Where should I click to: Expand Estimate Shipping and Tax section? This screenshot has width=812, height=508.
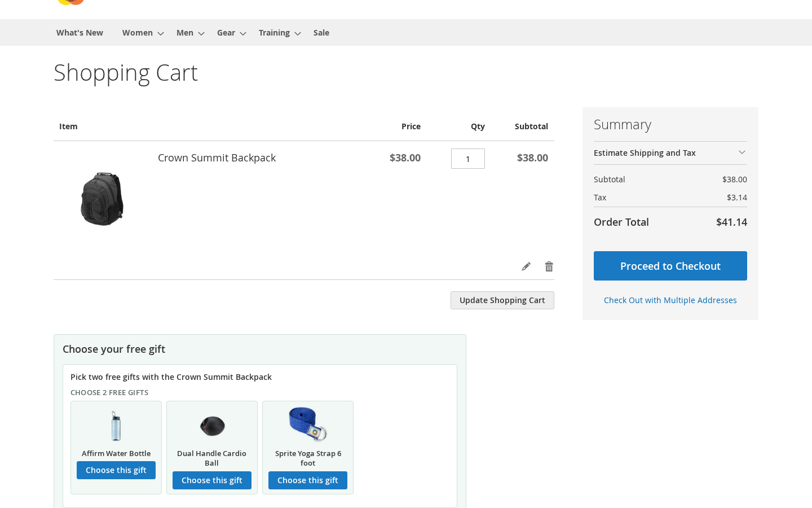670,153
